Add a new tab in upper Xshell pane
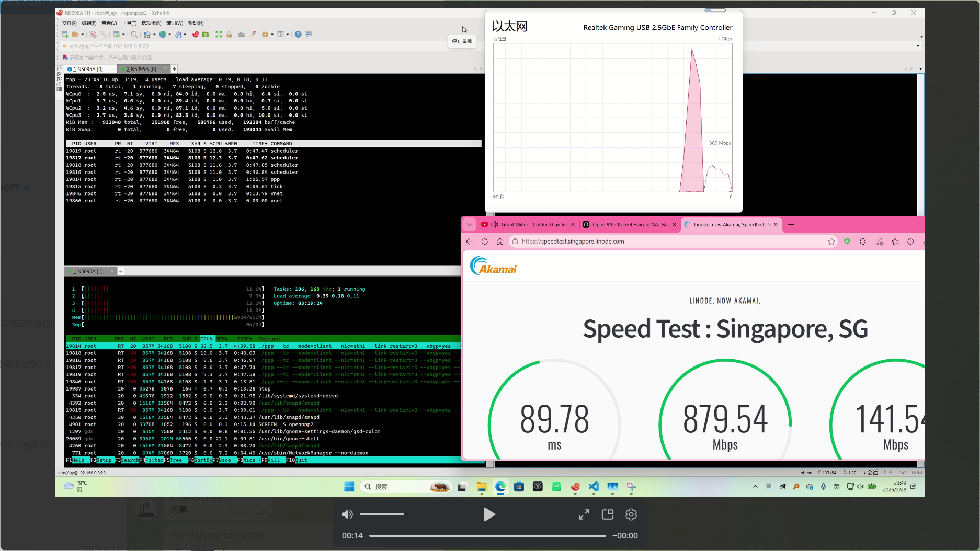Viewport: 980px width, 551px height. point(174,69)
